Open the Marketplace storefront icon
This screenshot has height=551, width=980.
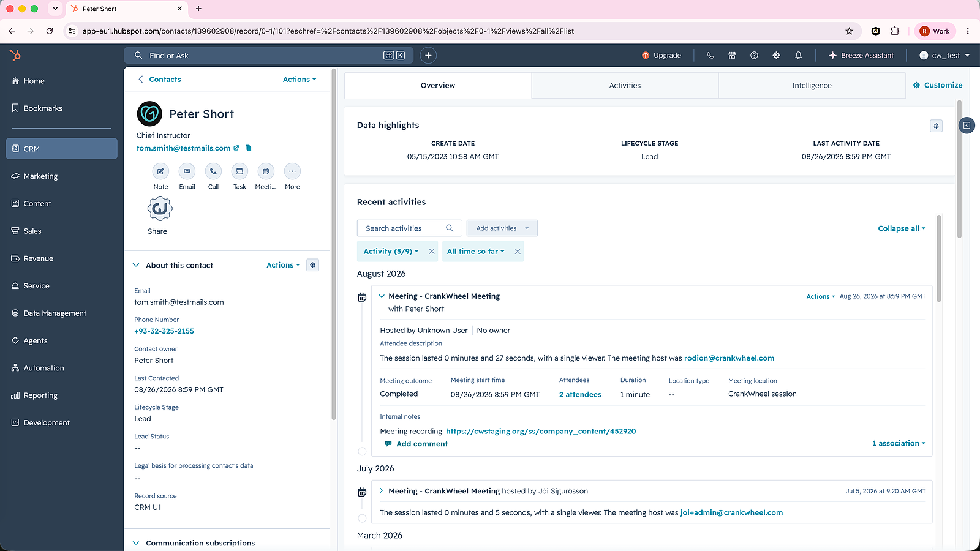(732, 55)
